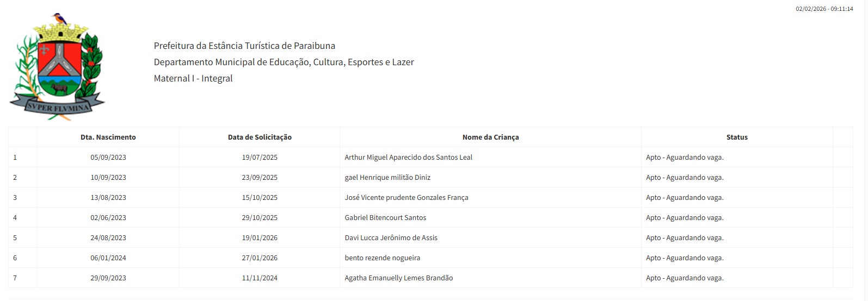Click the Dta. Nascimento column header
The image size is (868, 301).
108,137
